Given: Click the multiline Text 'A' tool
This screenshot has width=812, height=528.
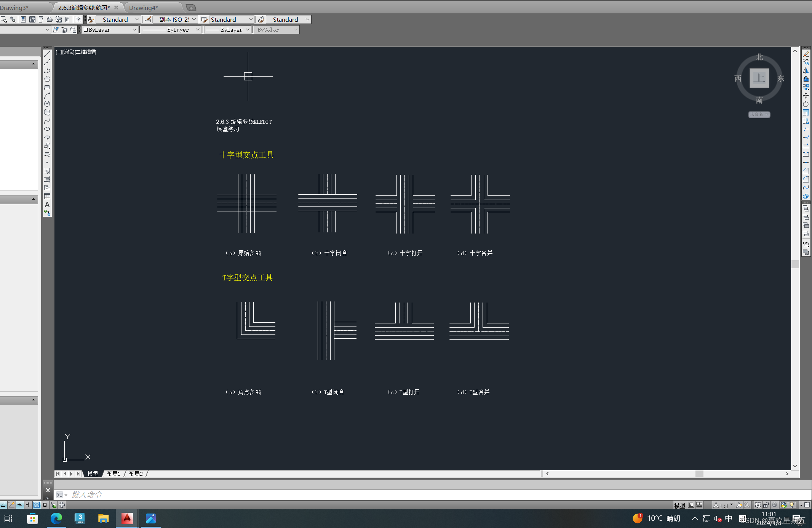Looking at the screenshot, I should coord(47,205).
